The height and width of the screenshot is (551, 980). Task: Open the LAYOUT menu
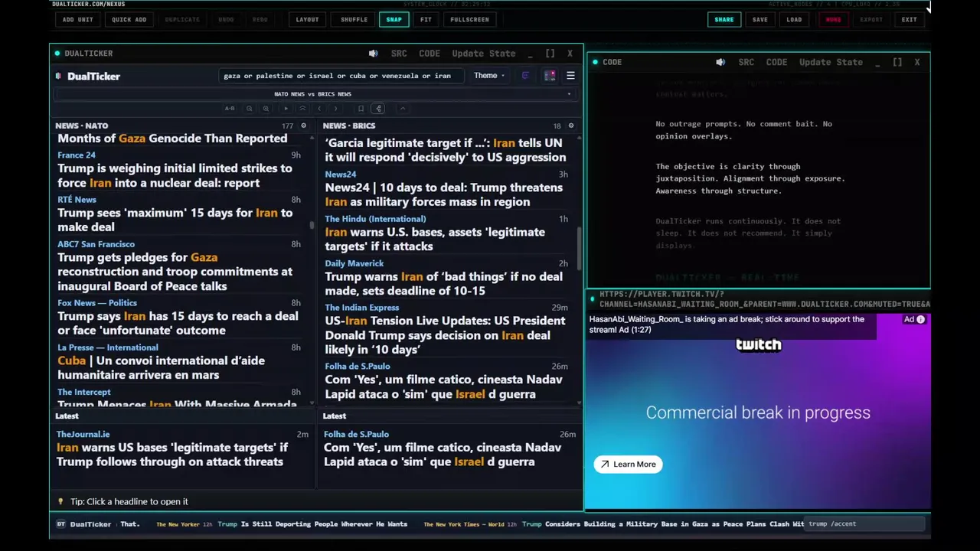[x=307, y=19]
